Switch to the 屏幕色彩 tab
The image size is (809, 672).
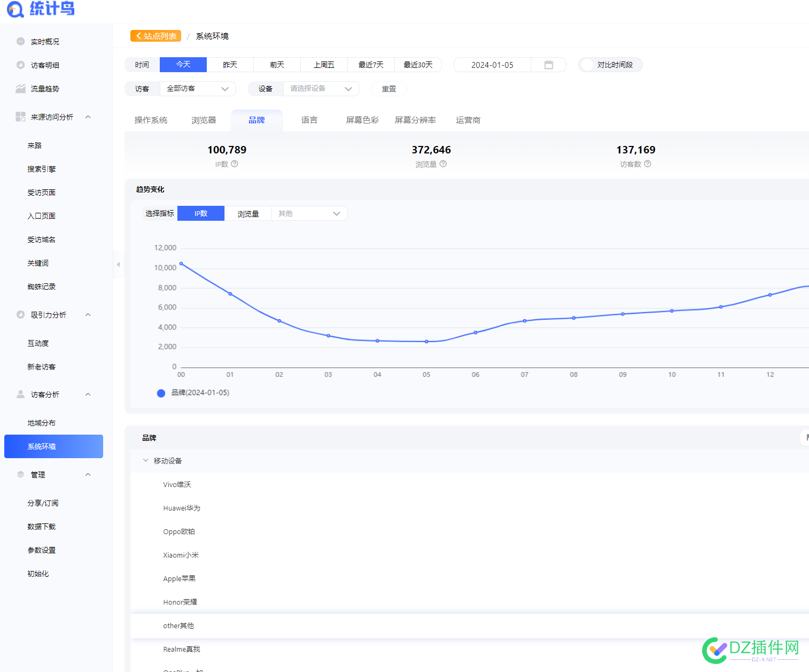tap(362, 120)
